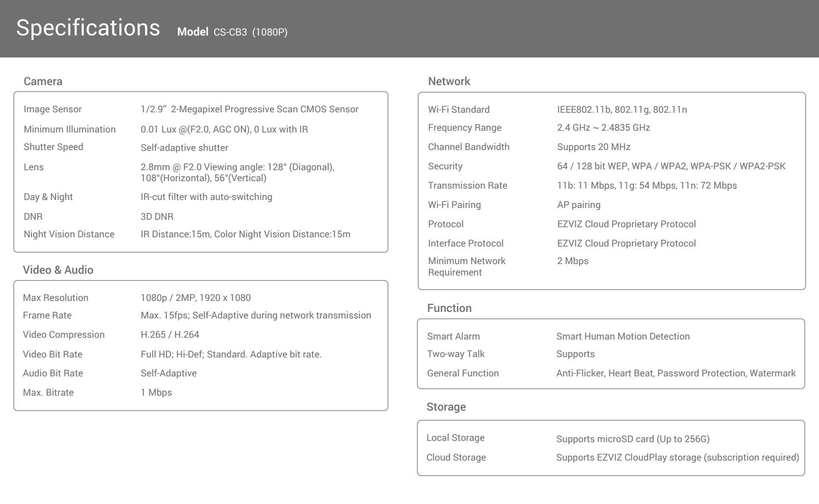Click the Specifications page title
This screenshot has width=819, height=504.
[x=88, y=28]
